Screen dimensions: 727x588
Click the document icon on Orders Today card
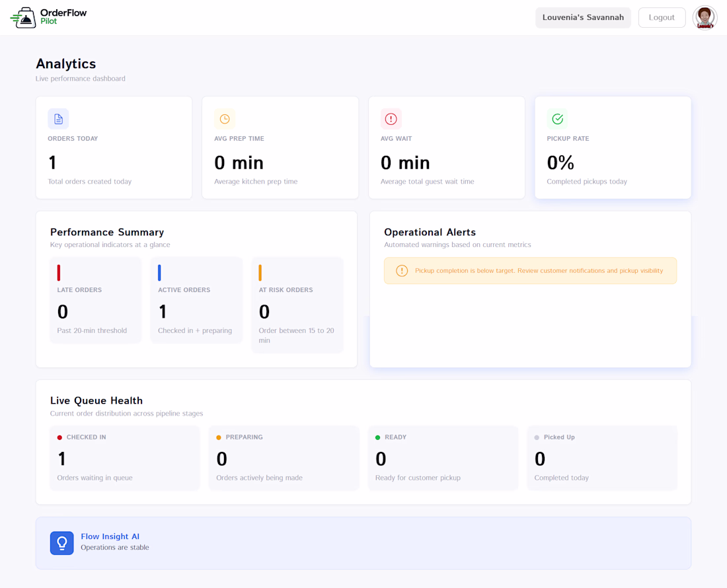[58, 119]
